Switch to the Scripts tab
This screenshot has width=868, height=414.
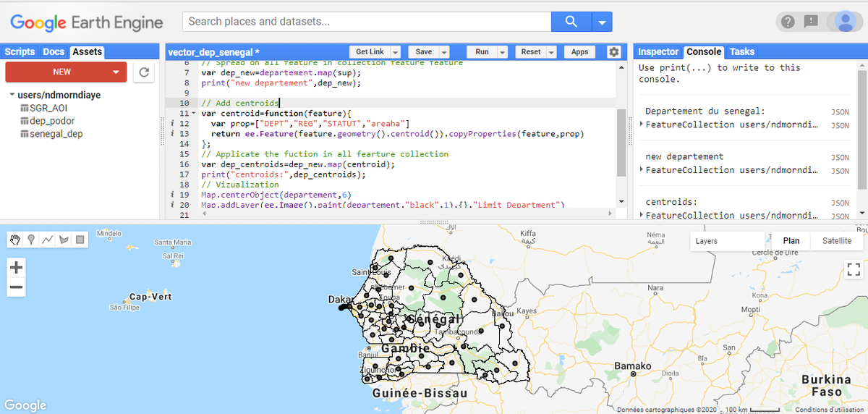tap(20, 51)
